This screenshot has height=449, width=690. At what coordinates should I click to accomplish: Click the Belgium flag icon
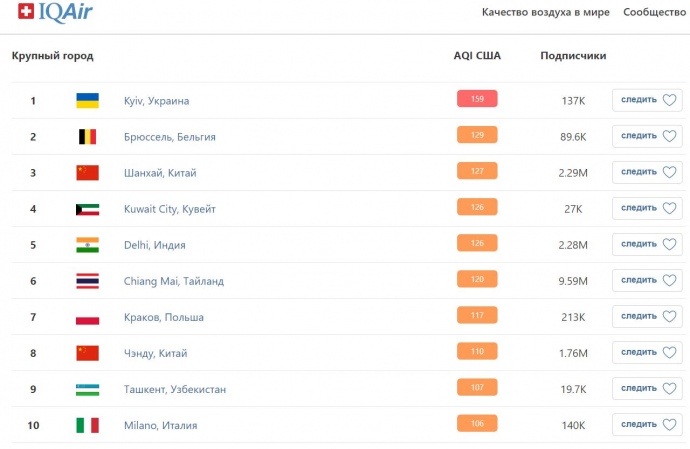pos(88,136)
